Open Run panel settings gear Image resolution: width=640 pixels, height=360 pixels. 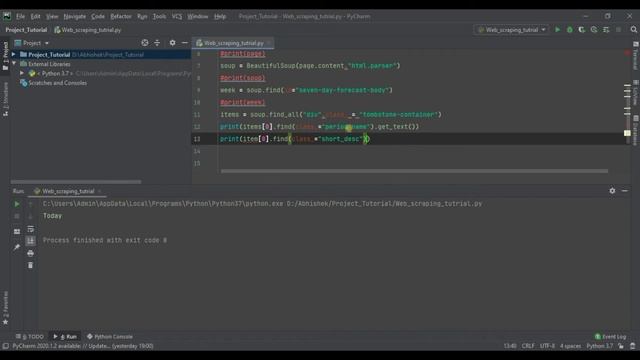tap(612, 191)
